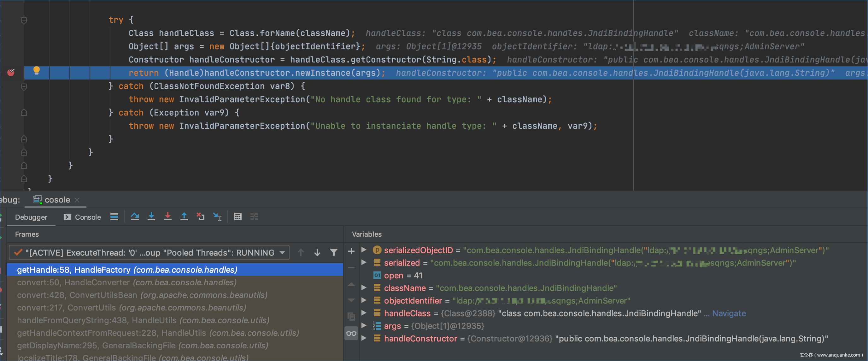Expand the args variable node

pos(364,326)
